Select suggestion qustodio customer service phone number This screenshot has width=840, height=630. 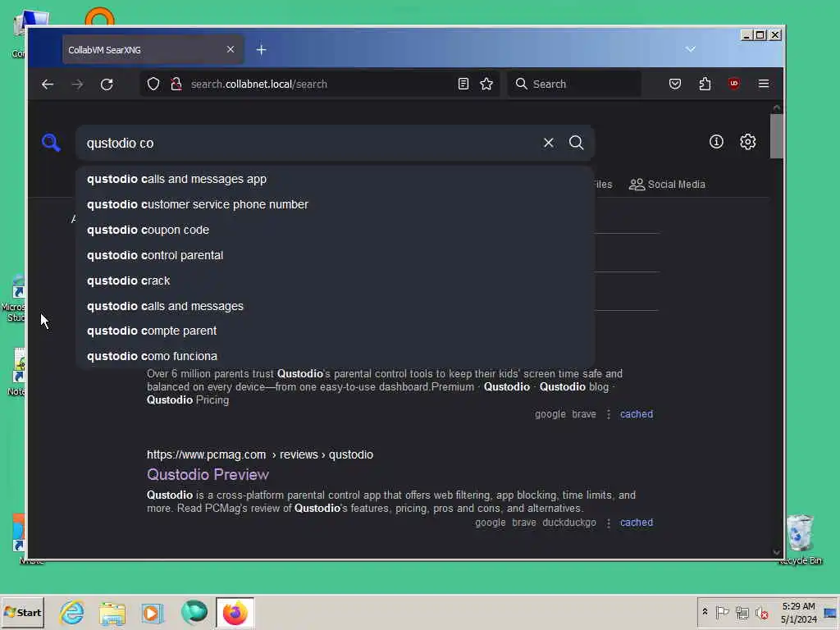tap(336, 204)
